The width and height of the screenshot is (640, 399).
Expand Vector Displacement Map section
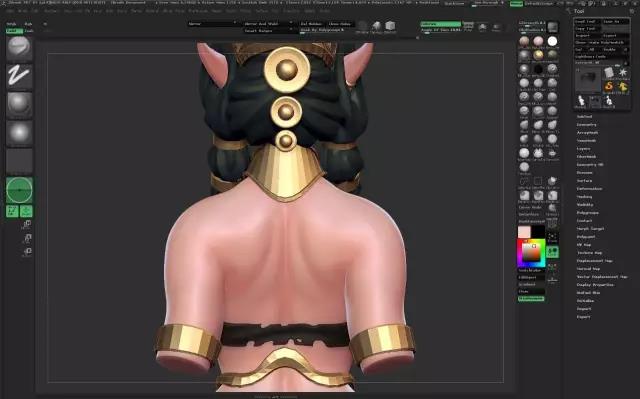coord(602,277)
